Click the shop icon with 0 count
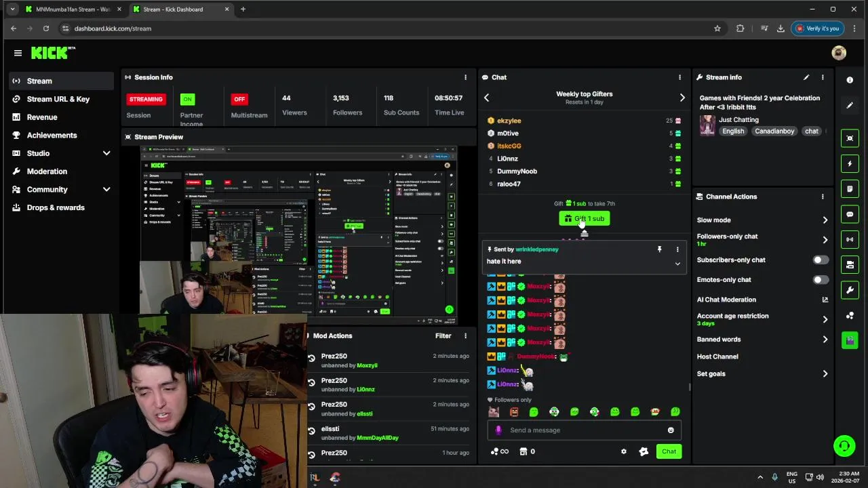This screenshot has height=488, width=868. click(x=528, y=451)
